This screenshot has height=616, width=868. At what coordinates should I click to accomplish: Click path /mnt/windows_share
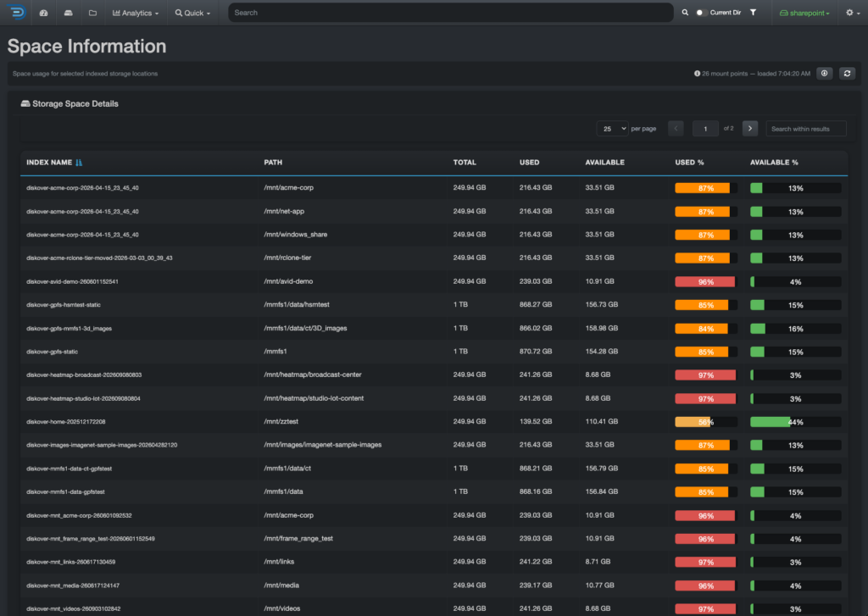click(x=296, y=235)
